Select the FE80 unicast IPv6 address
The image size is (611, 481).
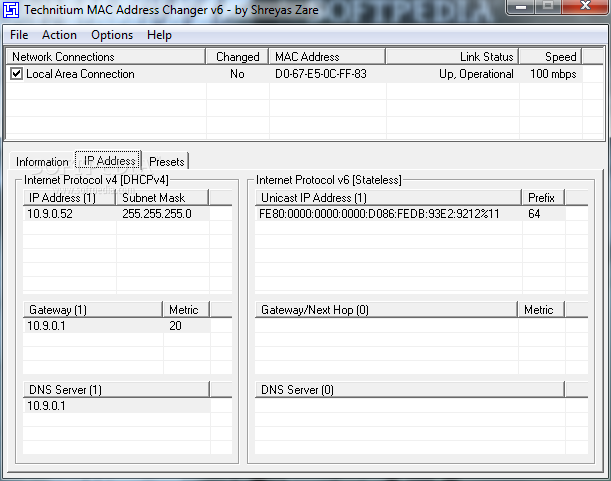[x=379, y=214]
